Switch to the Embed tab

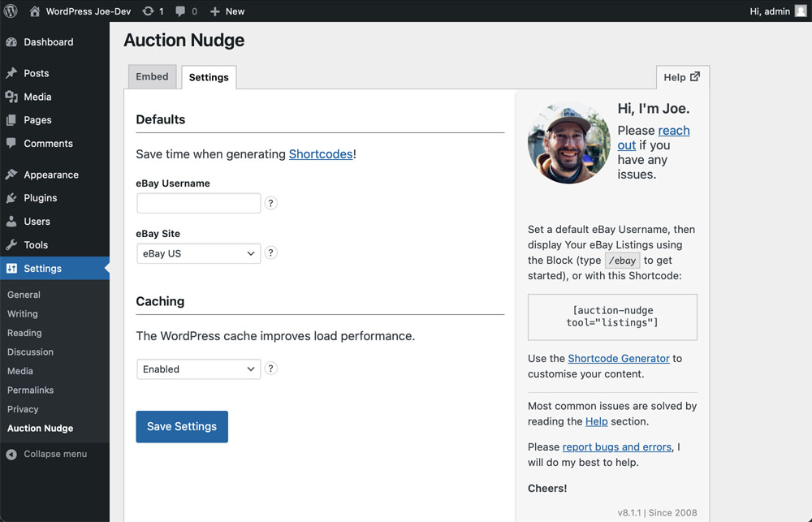point(153,76)
